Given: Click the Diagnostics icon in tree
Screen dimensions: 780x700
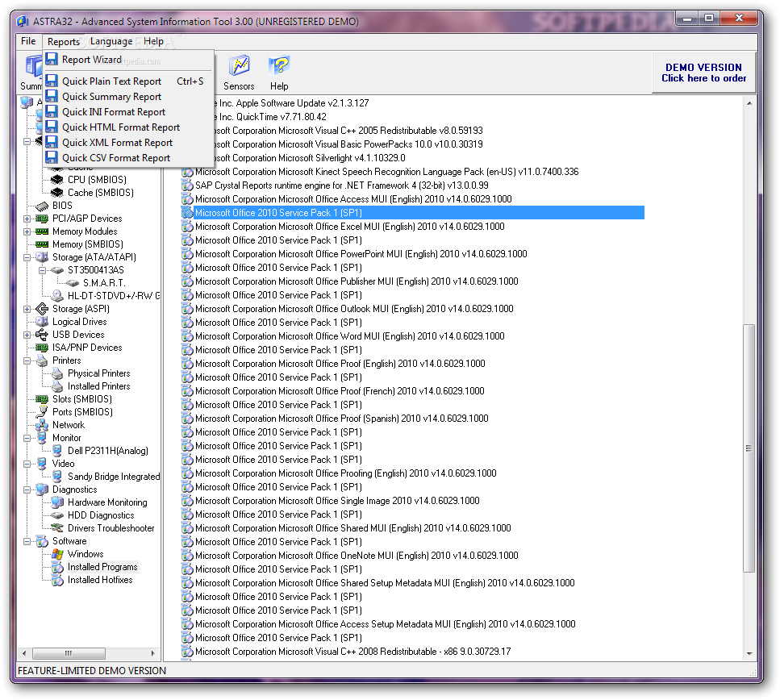Looking at the screenshot, I should coord(42,490).
